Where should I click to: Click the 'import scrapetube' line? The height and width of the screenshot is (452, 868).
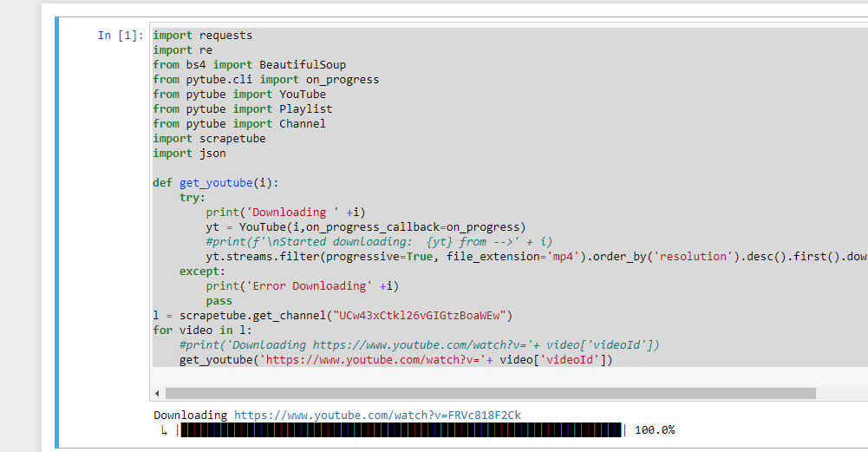(209, 139)
